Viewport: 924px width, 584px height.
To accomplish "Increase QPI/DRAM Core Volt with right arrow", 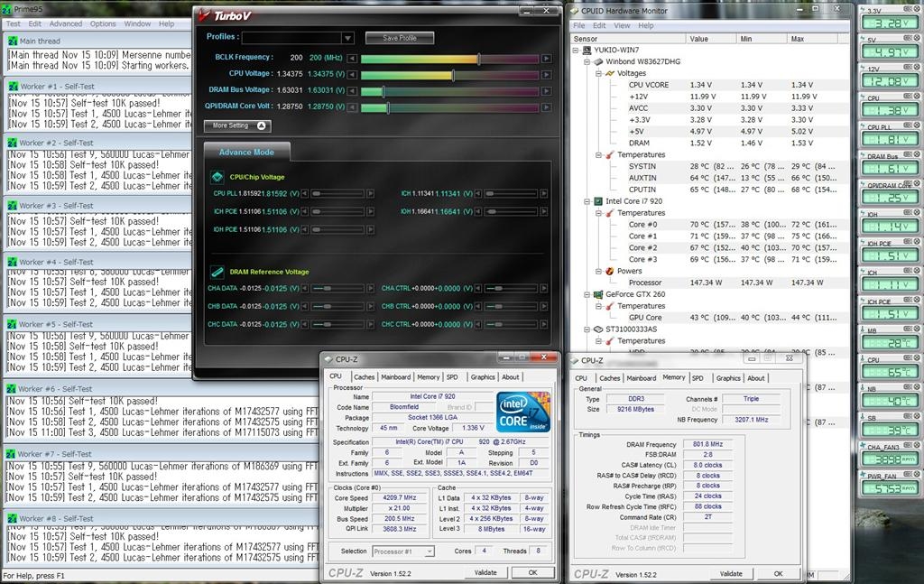I will point(546,107).
